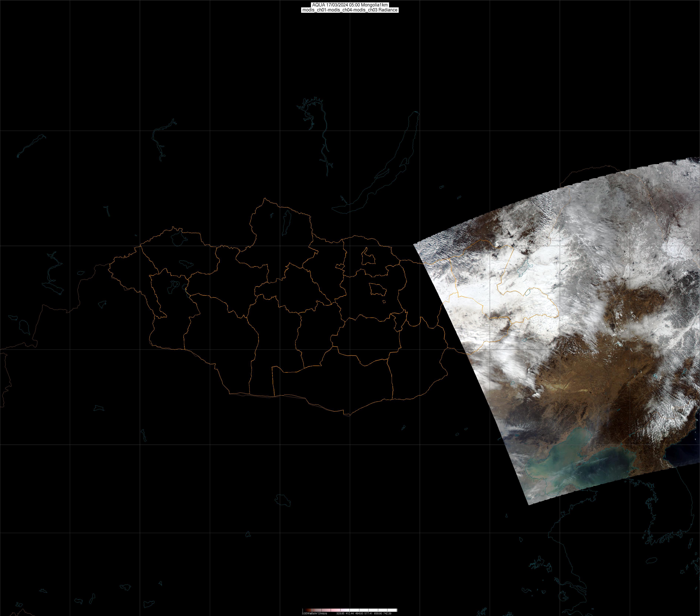
Task: Click the 0.00 Watts/m^2/micro scale label
Action: click(314, 613)
